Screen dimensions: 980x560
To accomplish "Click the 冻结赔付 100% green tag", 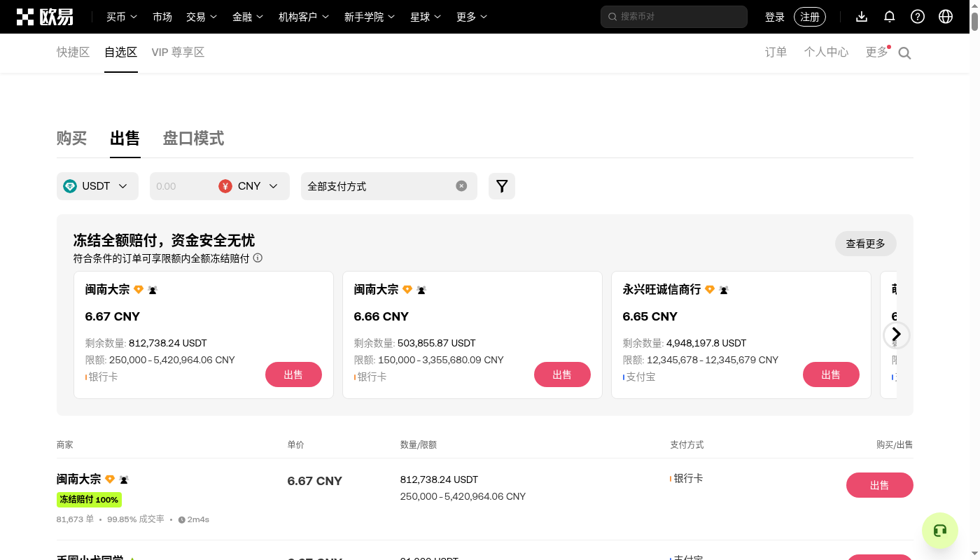I will coord(89,500).
